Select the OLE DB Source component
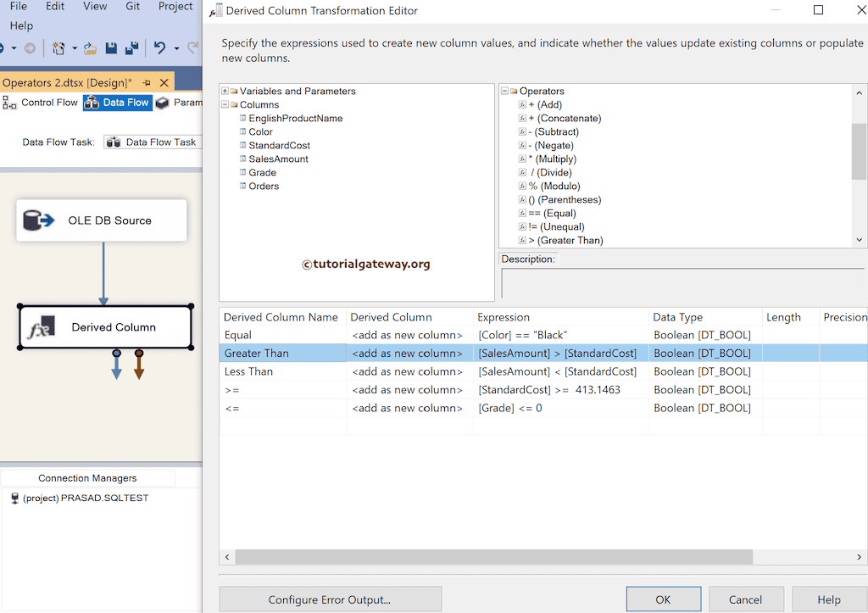Screen dimensions: 868x613 102,220
